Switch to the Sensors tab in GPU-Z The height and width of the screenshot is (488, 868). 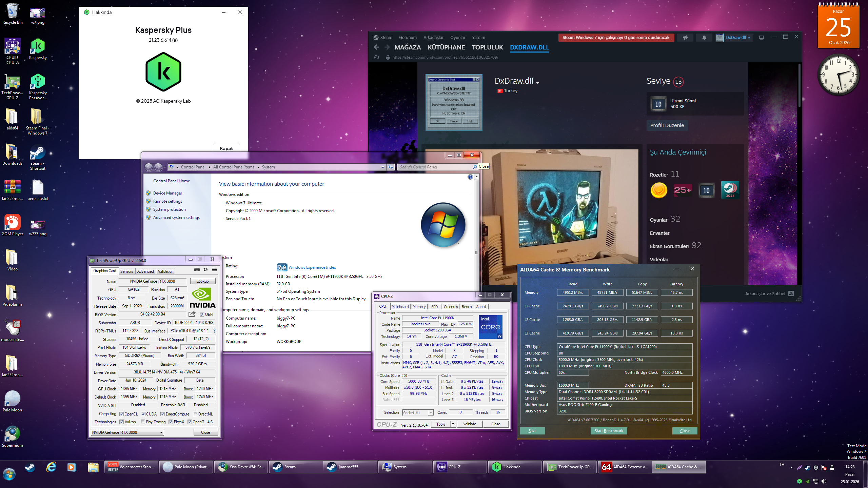(126, 271)
